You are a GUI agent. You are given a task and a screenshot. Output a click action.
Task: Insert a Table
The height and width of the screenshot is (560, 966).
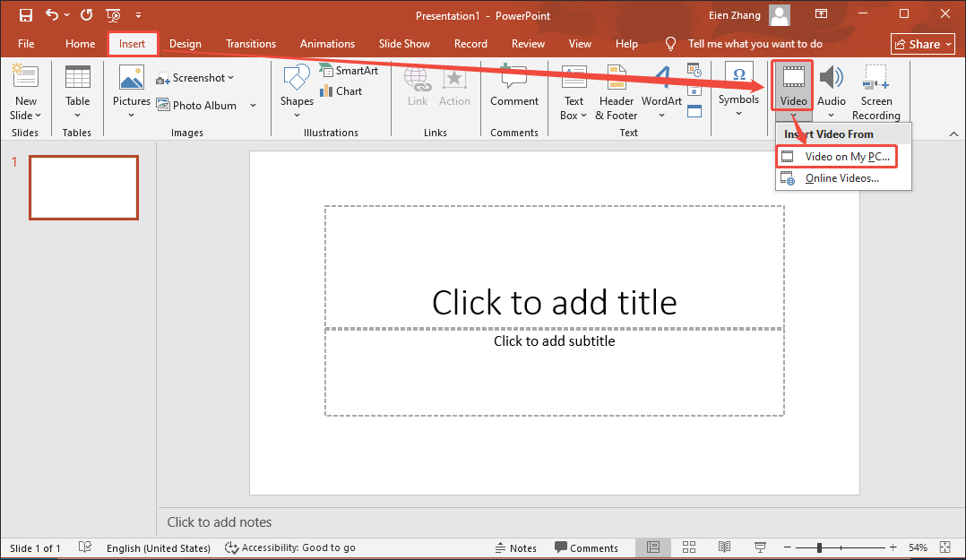[78, 91]
